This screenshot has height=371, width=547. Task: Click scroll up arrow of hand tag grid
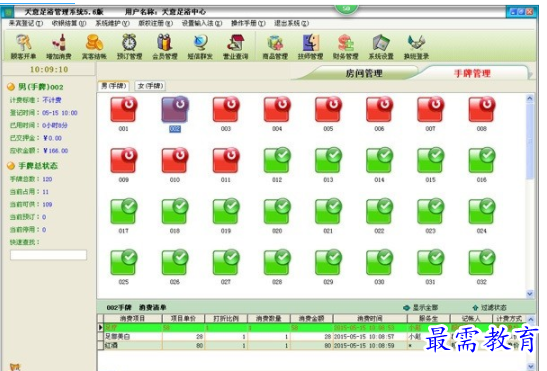[530, 99]
